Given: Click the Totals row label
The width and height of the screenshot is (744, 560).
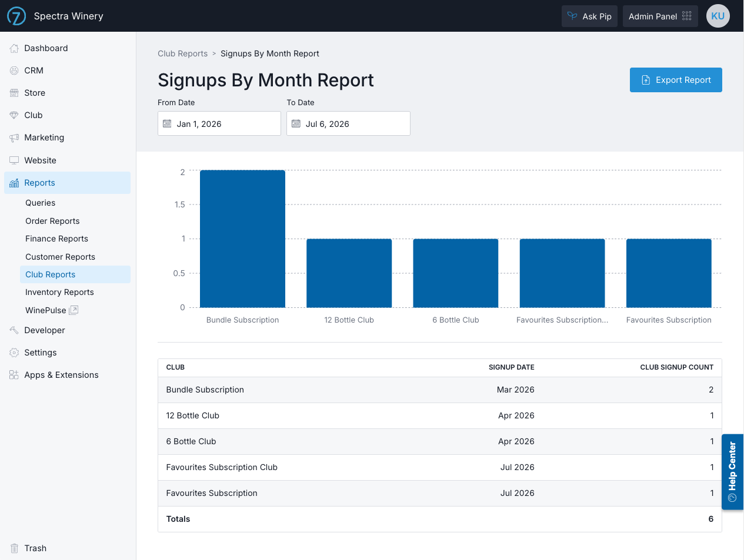Looking at the screenshot, I should coord(178,519).
